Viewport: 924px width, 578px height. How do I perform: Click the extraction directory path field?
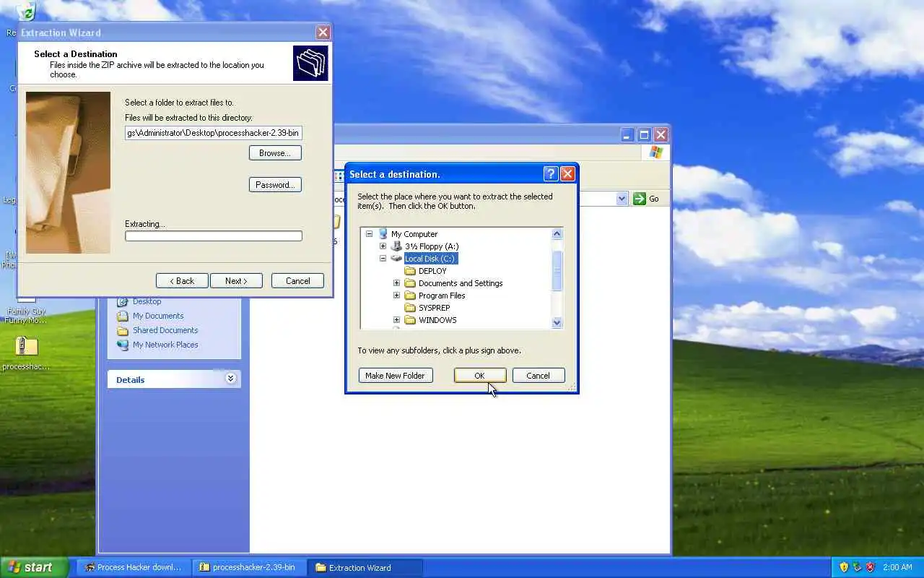click(x=214, y=133)
